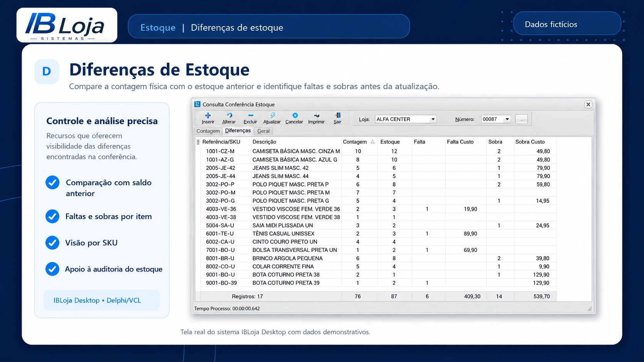
Task: Click the Sobra column header
Action: [x=495, y=142]
